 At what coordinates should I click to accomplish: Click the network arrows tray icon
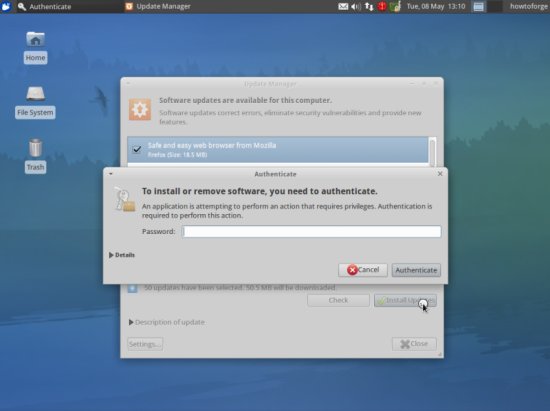pos(369,6)
